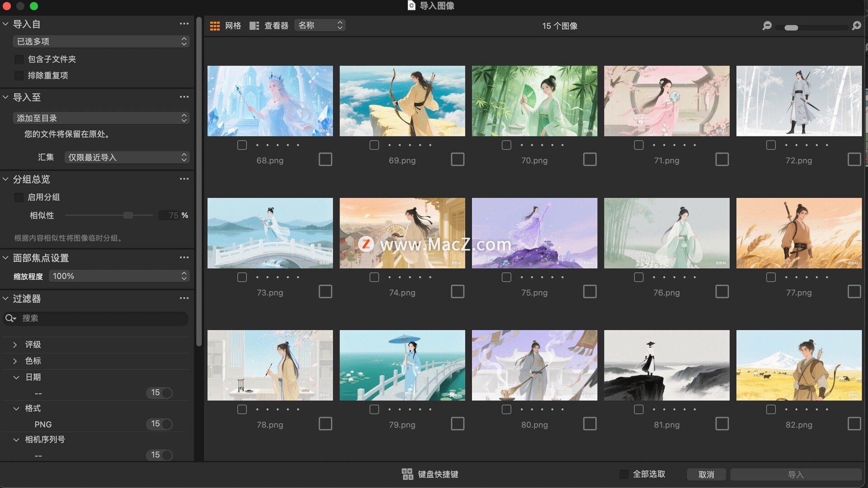Tick the import checkbox next to 74.png
The height and width of the screenshot is (488, 868).
coord(458,292)
